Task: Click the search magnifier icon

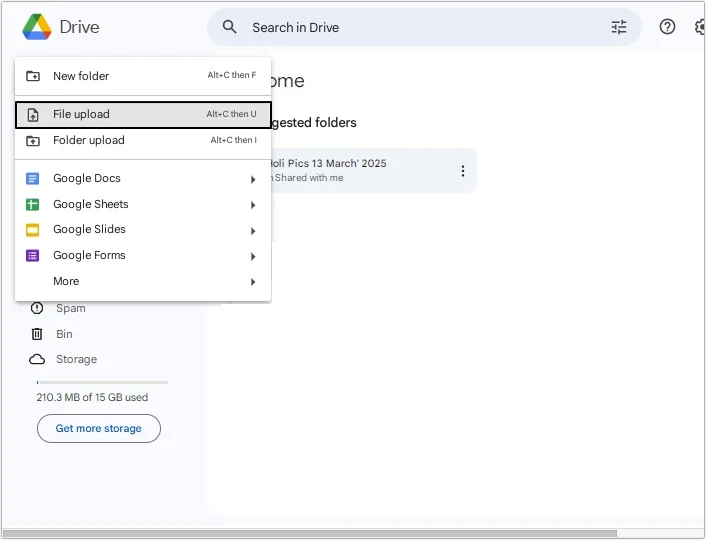Action: click(x=230, y=27)
